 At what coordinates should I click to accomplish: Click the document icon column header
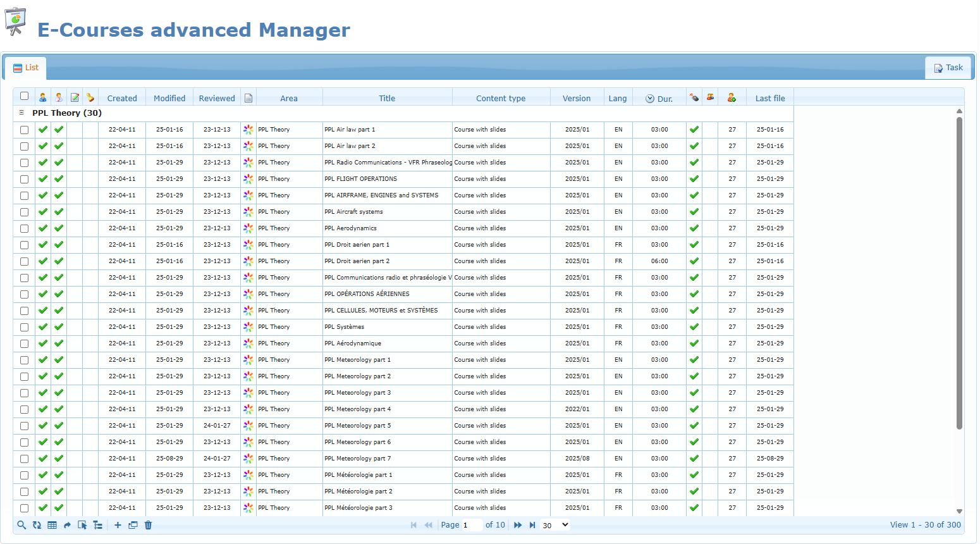pos(248,98)
